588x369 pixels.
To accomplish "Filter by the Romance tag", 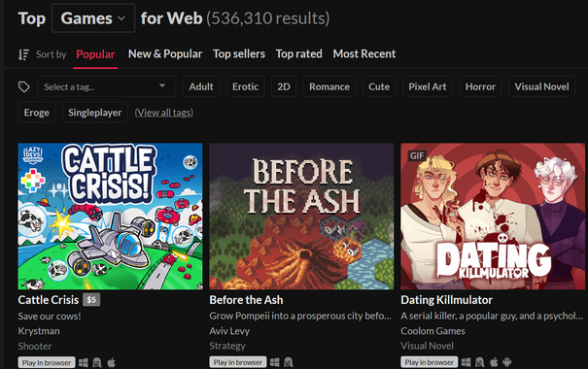I will coord(329,86).
